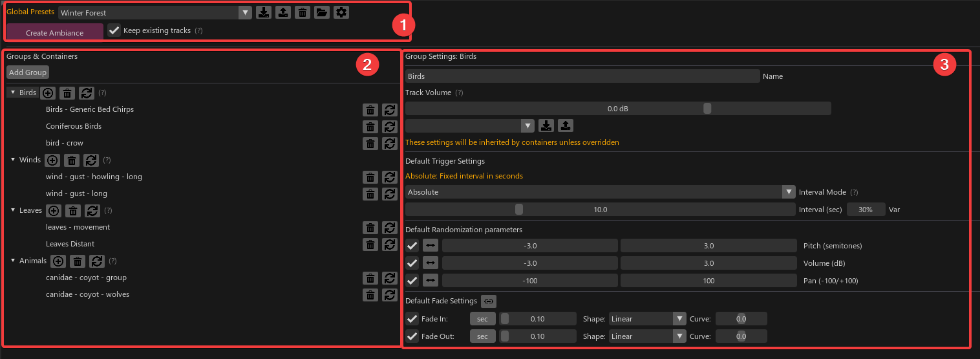Delete the Winds group
This screenshot has width=980, height=359.
72,160
